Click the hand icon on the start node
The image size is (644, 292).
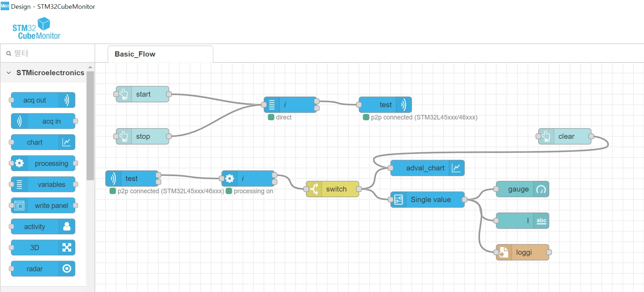tap(124, 94)
